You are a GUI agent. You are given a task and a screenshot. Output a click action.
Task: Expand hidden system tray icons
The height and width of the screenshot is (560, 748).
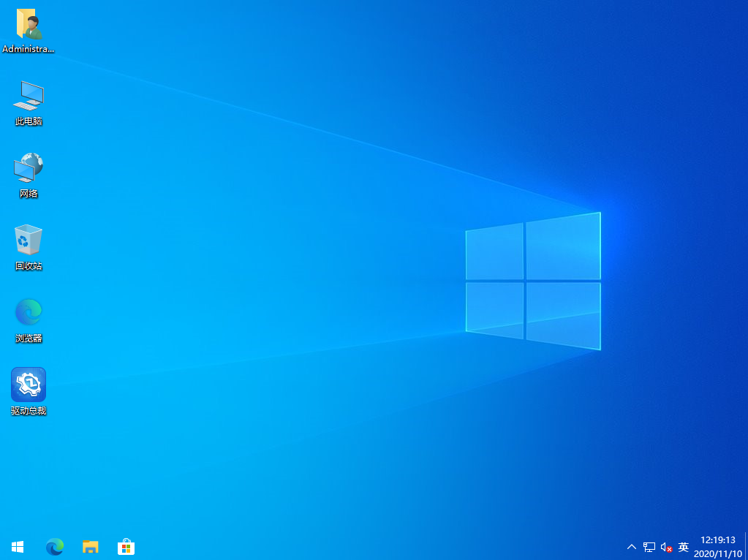pos(632,547)
